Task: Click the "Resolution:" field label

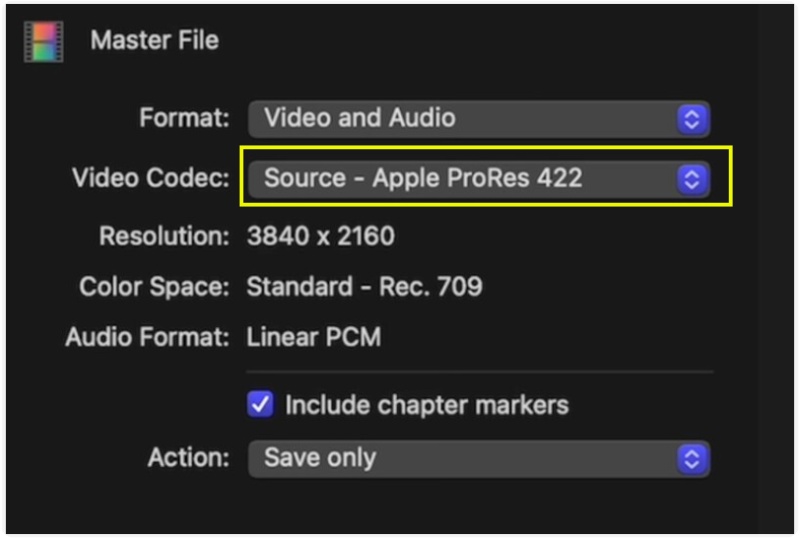Action: click(x=164, y=237)
